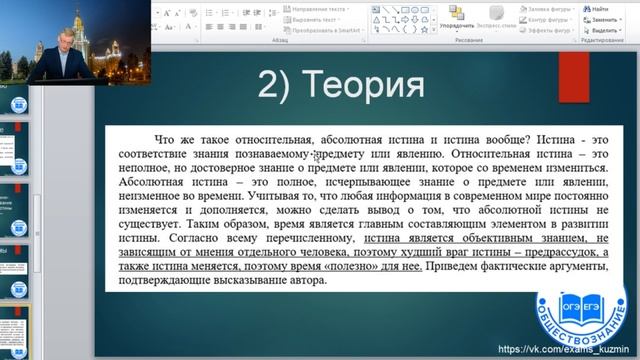Select the first slide thumbnail in panel

point(14,100)
